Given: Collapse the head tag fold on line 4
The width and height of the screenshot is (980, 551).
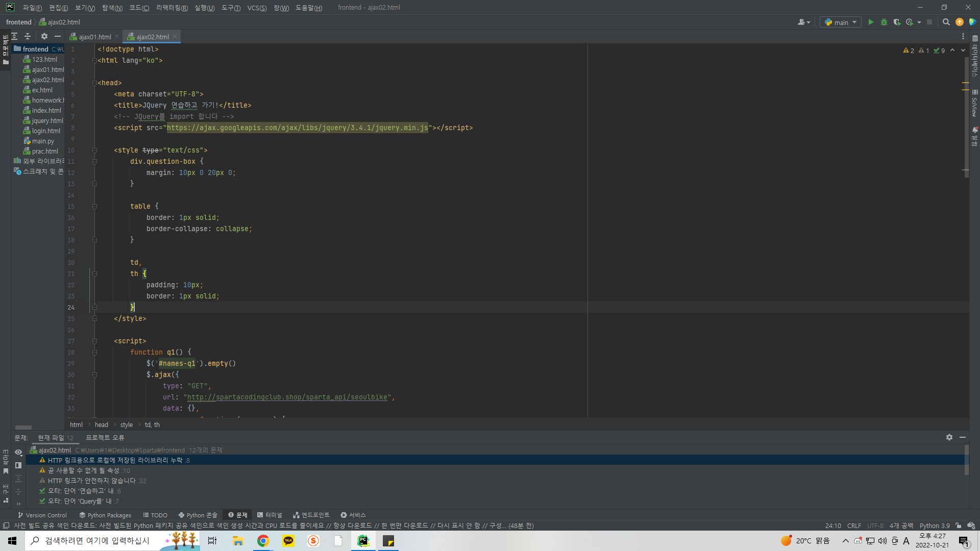Looking at the screenshot, I should (x=94, y=83).
